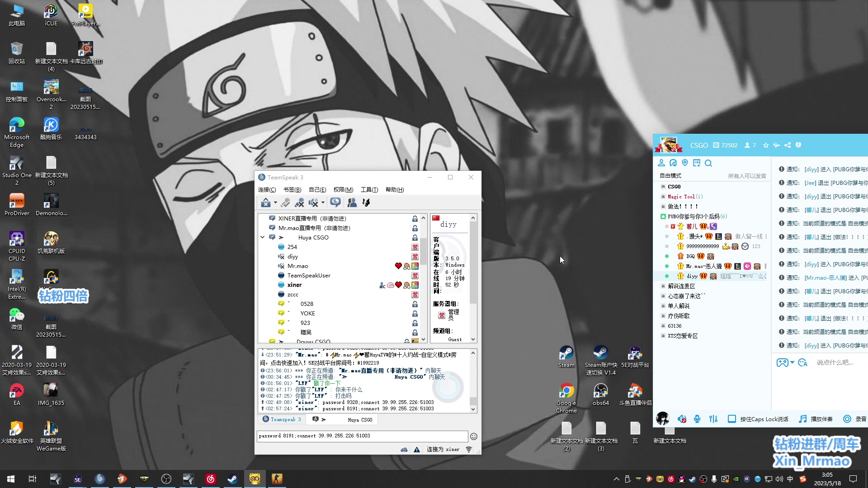
Task: Click the channel tree scrollbar down arrow
Action: (423, 339)
